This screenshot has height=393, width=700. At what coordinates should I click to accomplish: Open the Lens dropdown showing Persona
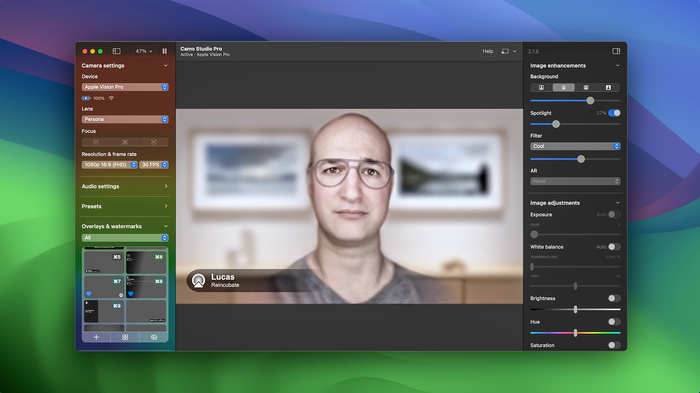125,119
